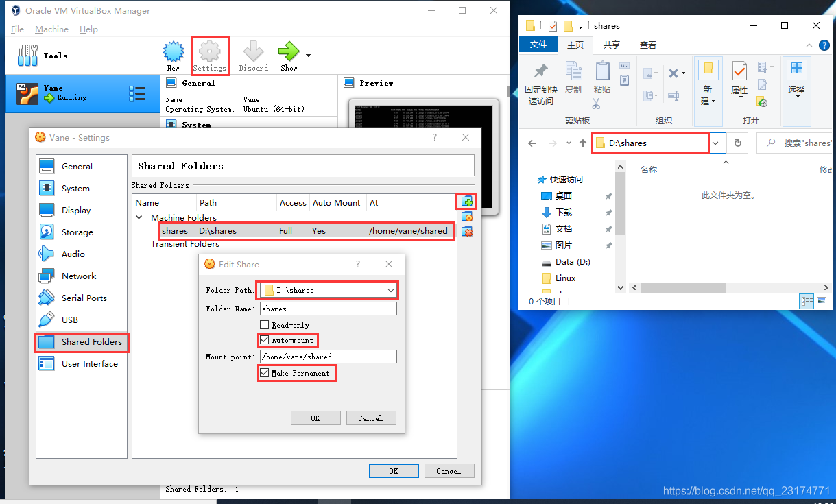
Task: Toggle the Make Permanent checkbox
Action: (264, 373)
